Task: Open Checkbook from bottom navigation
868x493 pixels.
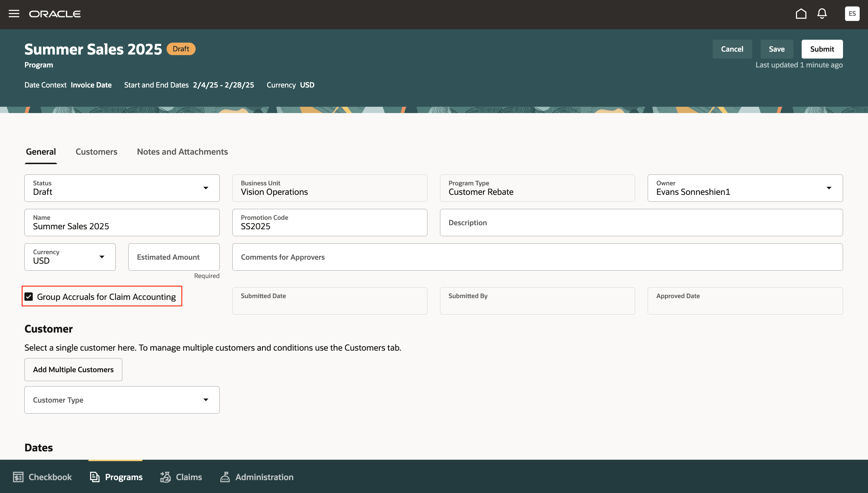Action: (x=42, y=477)
